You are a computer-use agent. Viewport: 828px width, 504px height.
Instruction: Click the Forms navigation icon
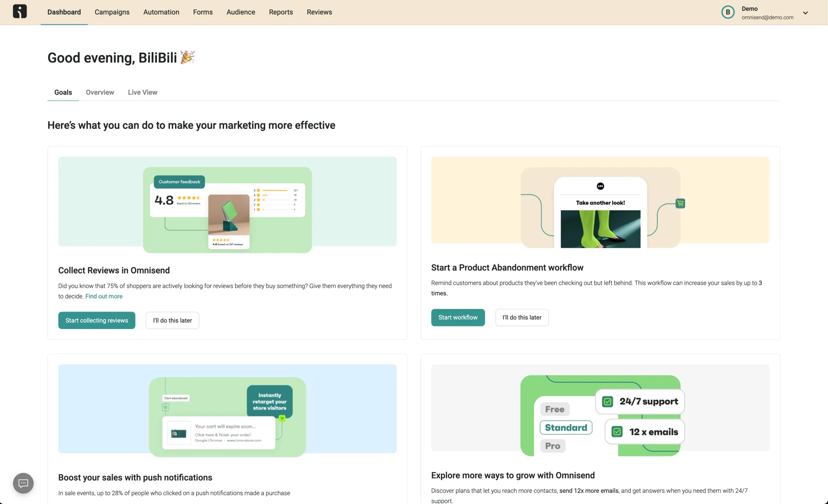(x=202, y=12)
